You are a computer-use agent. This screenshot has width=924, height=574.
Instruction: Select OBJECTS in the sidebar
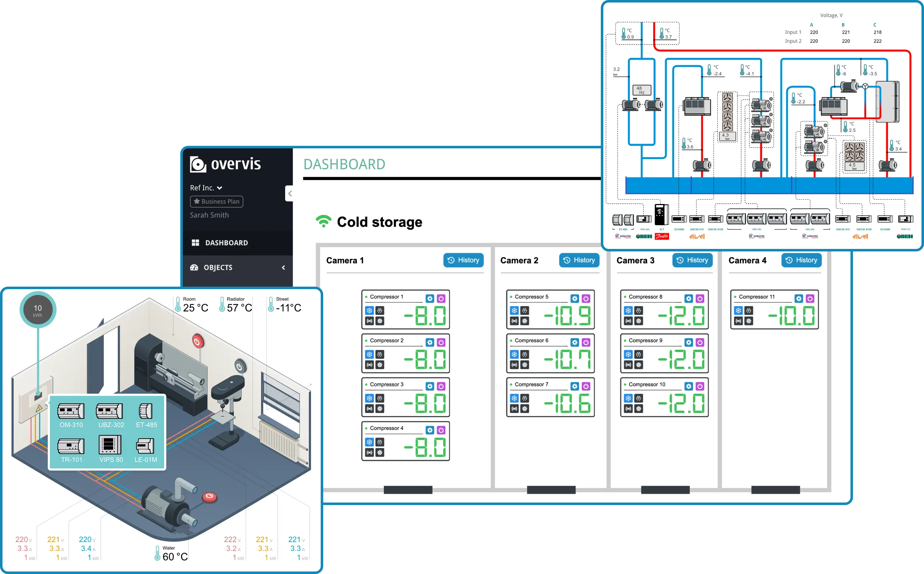218,268
